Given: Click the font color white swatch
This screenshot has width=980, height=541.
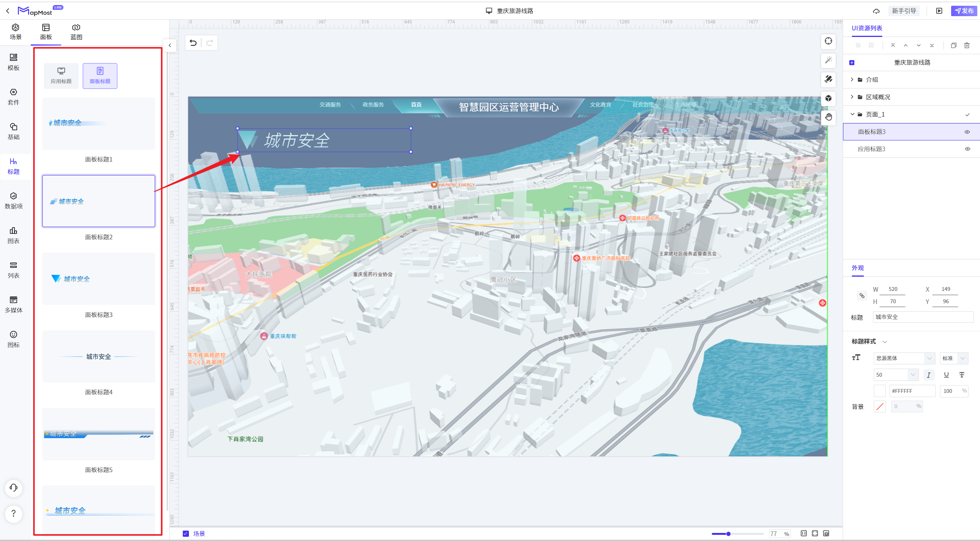Looking at the screenshot, I should pyautogui.click(x=880, y=391).
